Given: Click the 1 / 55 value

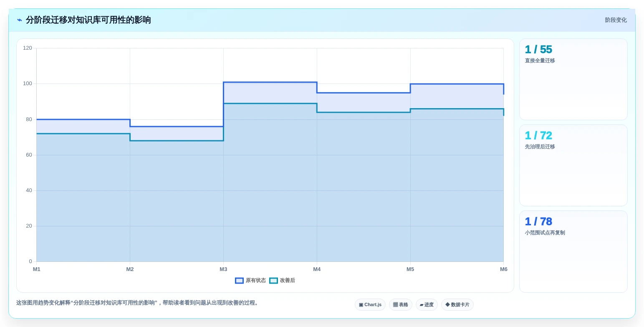Looking at the screenshot, I should (538, 49).
